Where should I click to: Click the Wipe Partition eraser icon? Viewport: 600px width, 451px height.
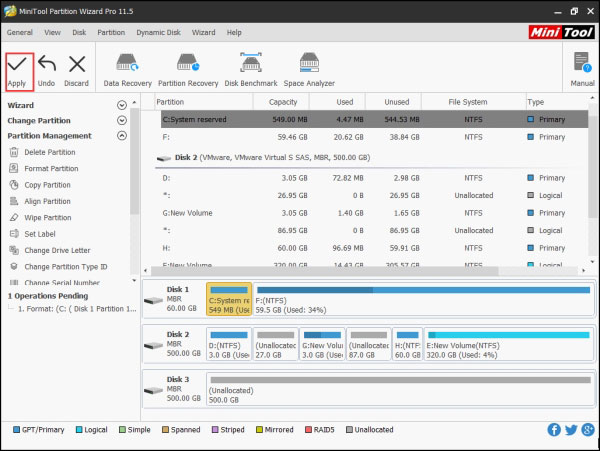coord(14,217)
